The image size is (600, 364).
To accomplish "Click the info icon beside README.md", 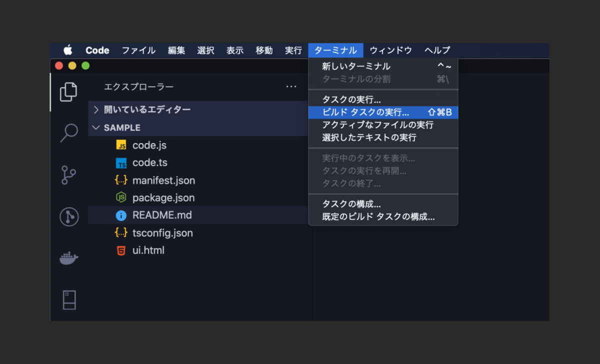I will tap(121, 215).
